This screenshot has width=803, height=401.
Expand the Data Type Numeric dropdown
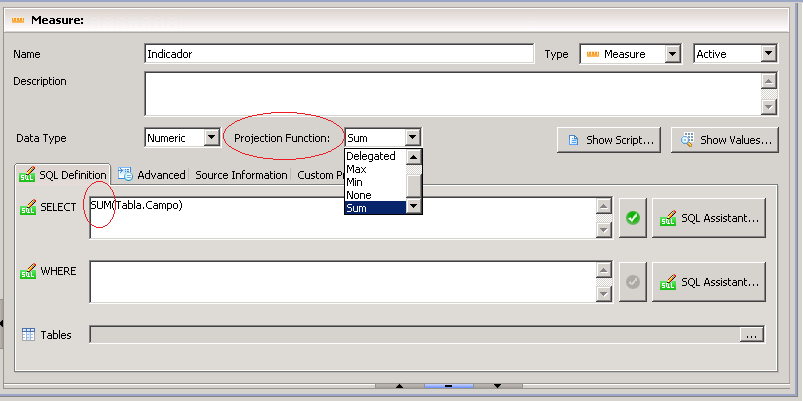(x=211, y=138)
